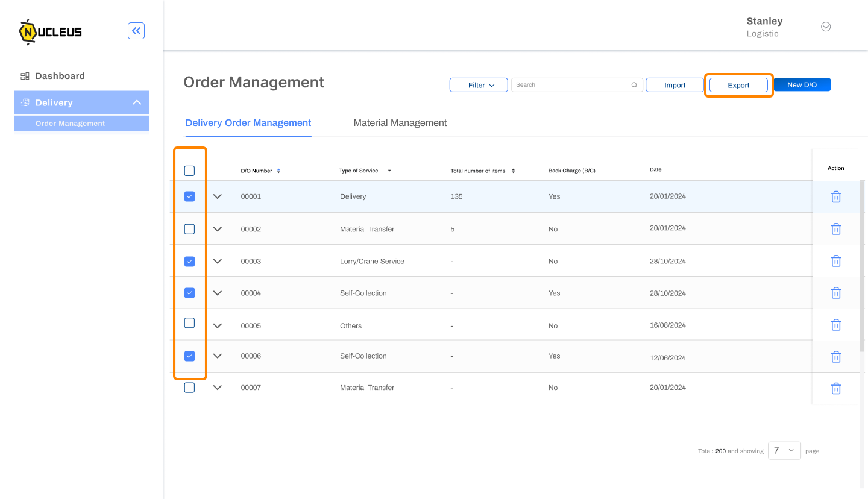Expand row details for order 00001

pos(218,196)
